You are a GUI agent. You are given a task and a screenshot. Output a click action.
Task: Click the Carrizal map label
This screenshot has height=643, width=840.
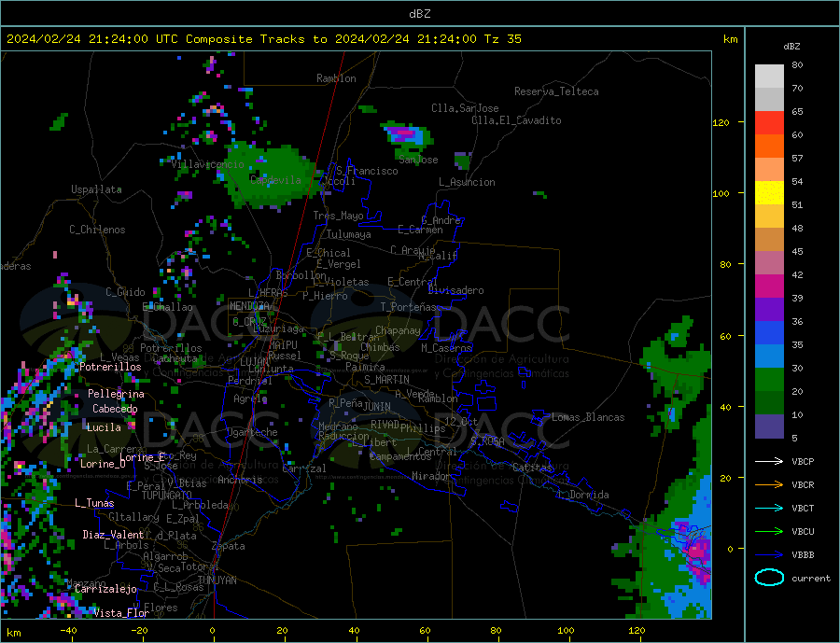[x=303, y=468]
